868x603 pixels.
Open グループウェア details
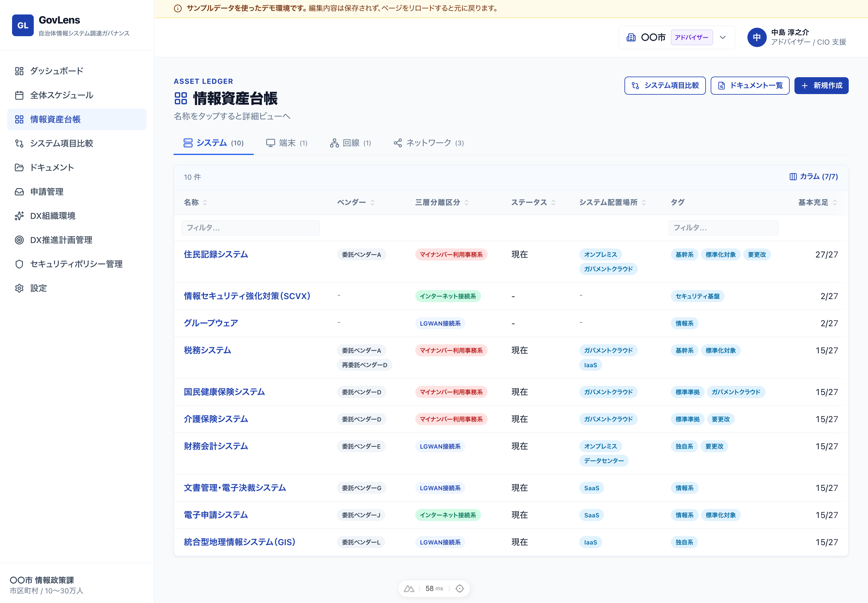pyautogui.click(x=211, y=324)
